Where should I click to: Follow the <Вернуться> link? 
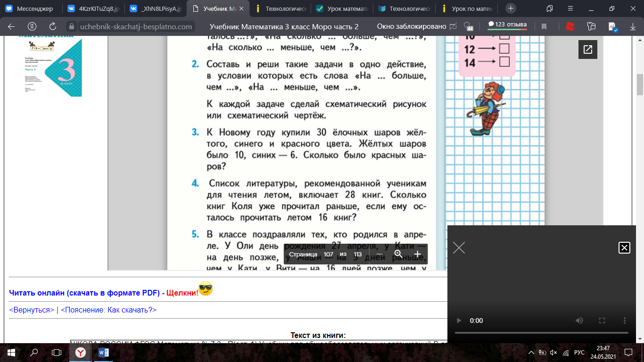point(32,310)
